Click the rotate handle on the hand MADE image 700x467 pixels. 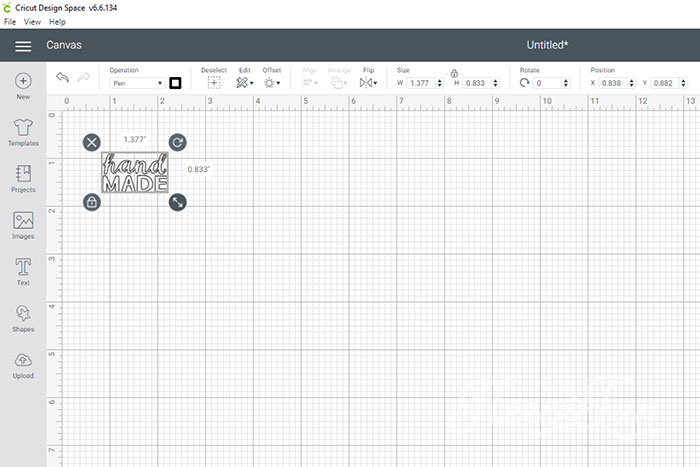coord(177,142)
